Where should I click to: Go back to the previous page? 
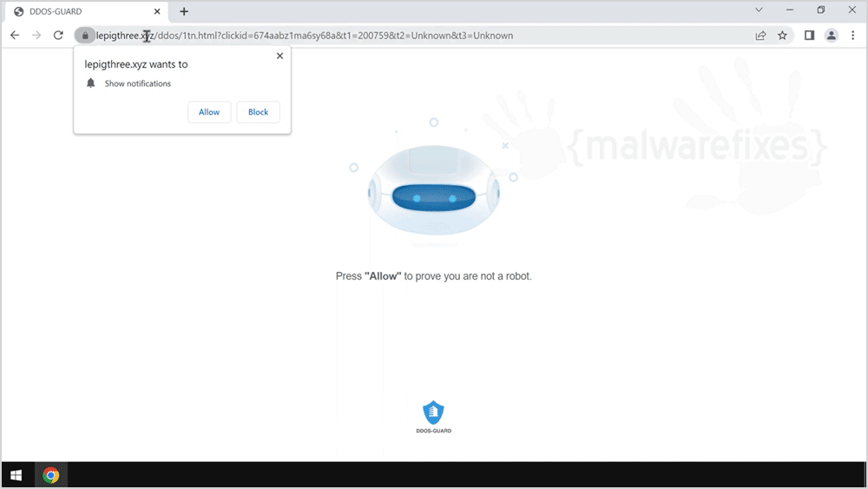pos(15,36)
